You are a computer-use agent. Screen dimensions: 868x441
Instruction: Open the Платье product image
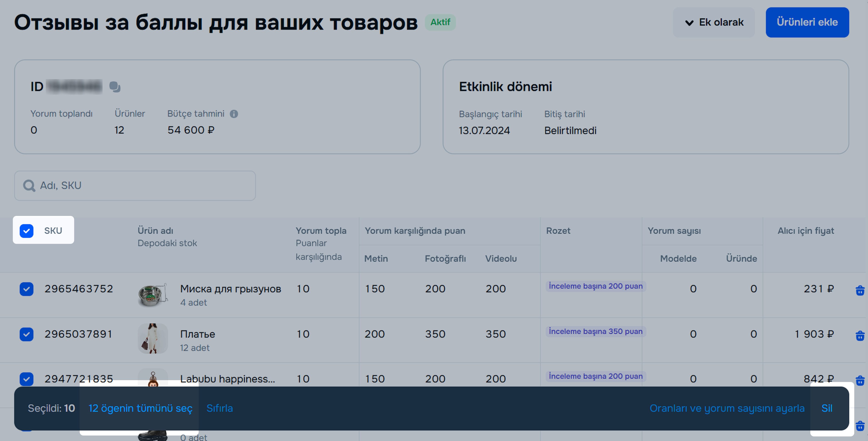pos(153,338)
